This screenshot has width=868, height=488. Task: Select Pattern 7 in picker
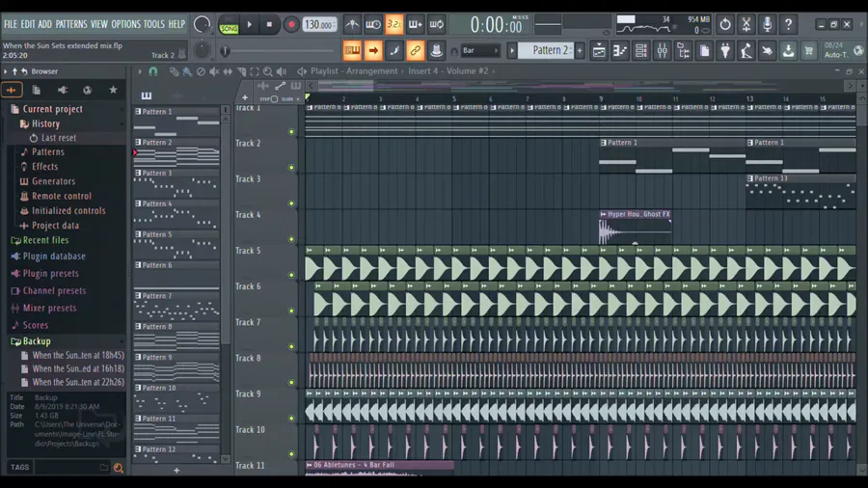[x=176, y=307]
